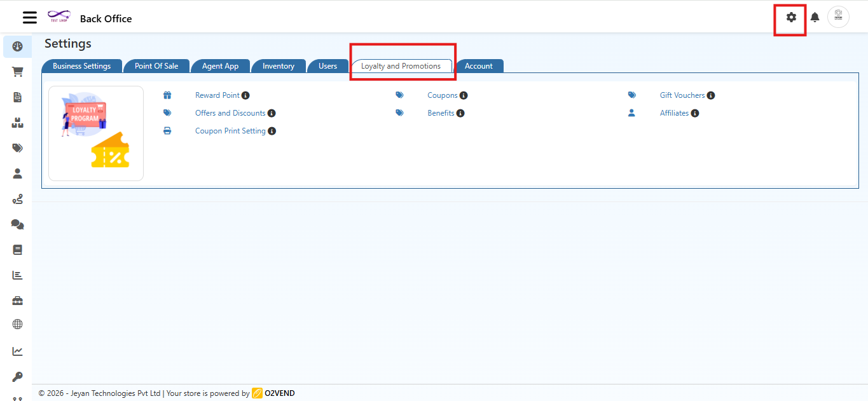Select the dashboard icon in the sidebar
This screenshot has height=401, width=868.
[17, 46]
